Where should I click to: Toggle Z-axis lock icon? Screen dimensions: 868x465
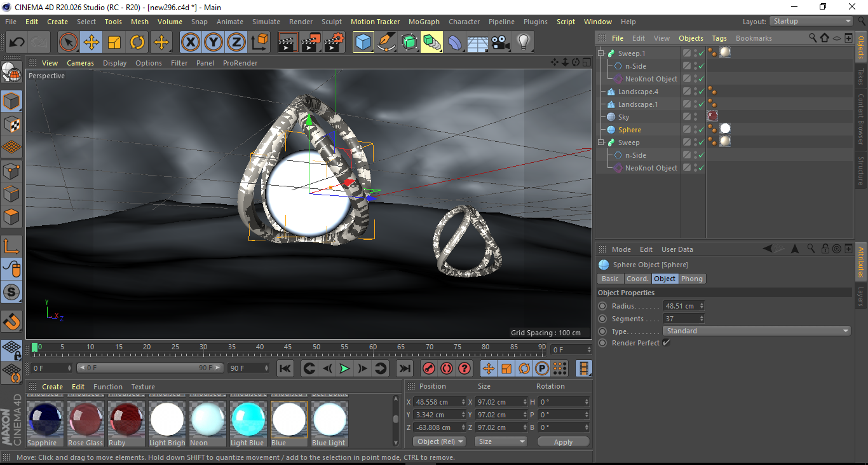(236, 43)
